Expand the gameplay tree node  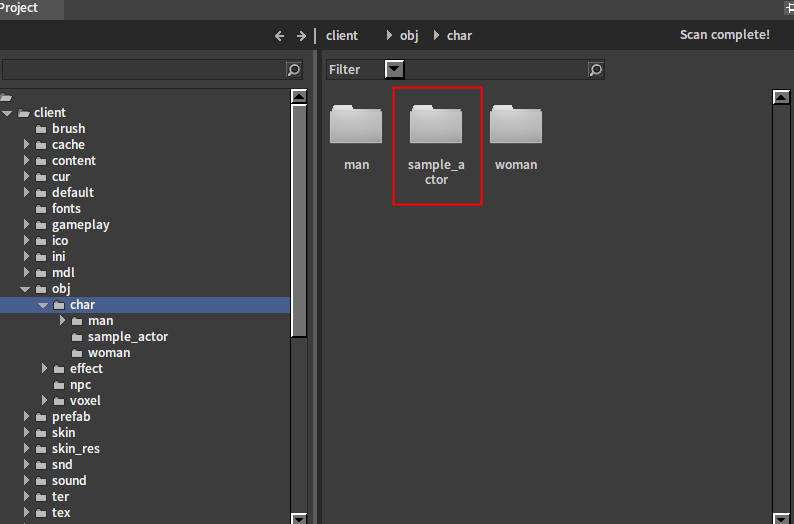click(27, 225)
